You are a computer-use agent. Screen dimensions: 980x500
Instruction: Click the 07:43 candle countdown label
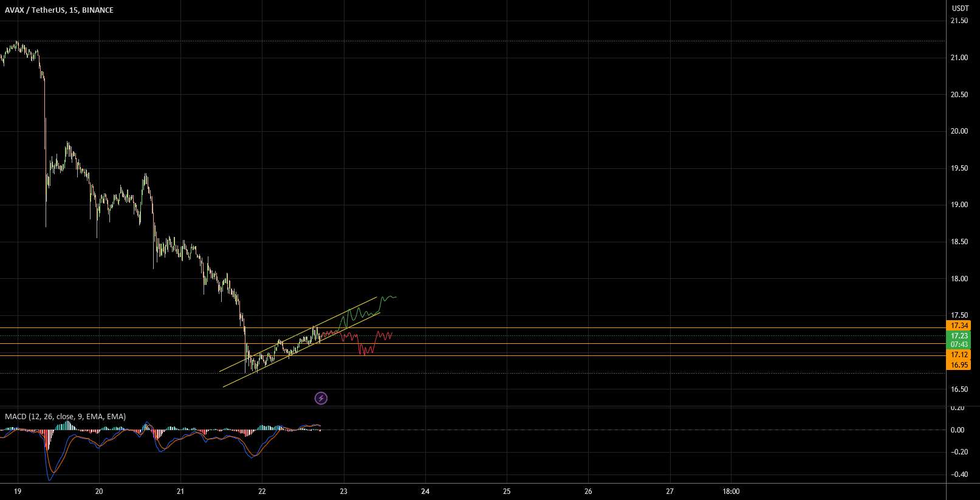pos(959,344)
